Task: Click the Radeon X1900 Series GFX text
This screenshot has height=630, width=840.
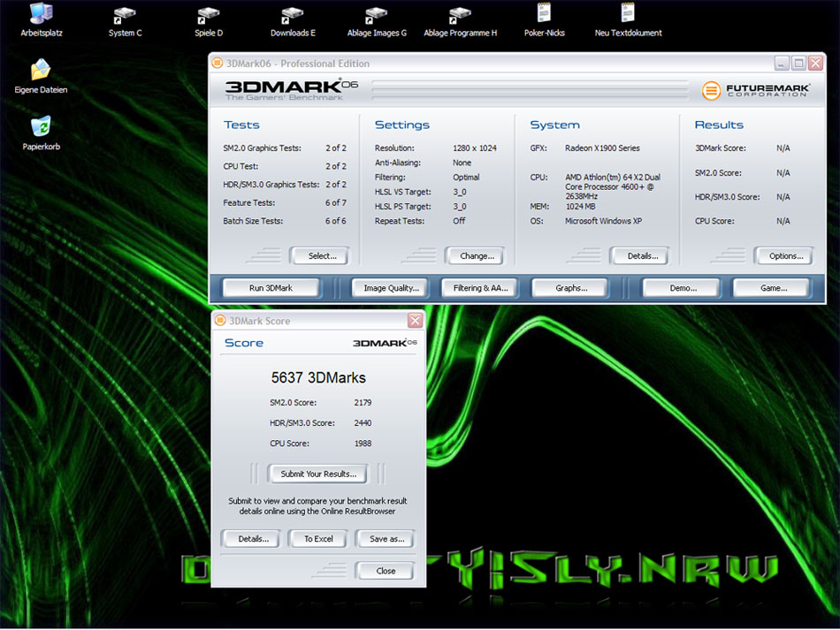Action: pyautogui.click(x=602, y=148)
